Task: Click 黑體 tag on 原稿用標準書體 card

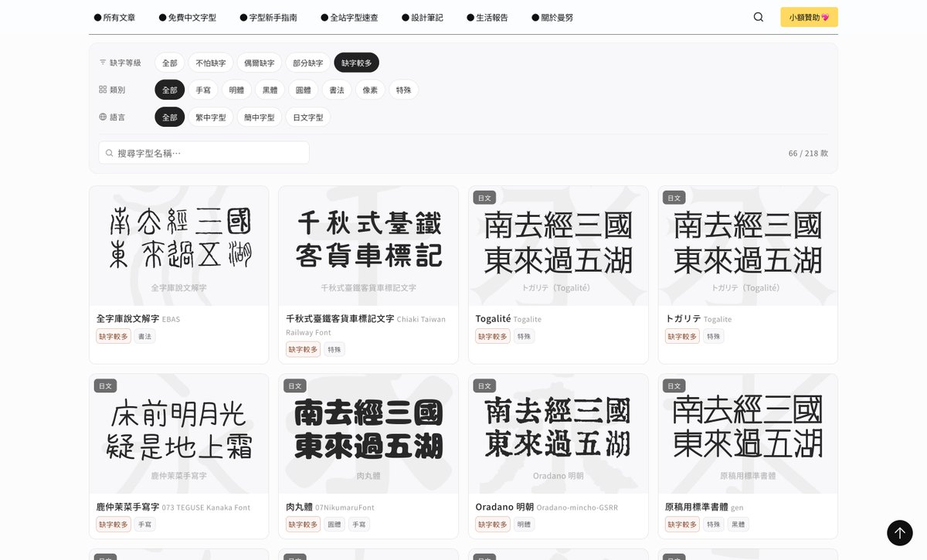Action: click(x=739, y=524)
